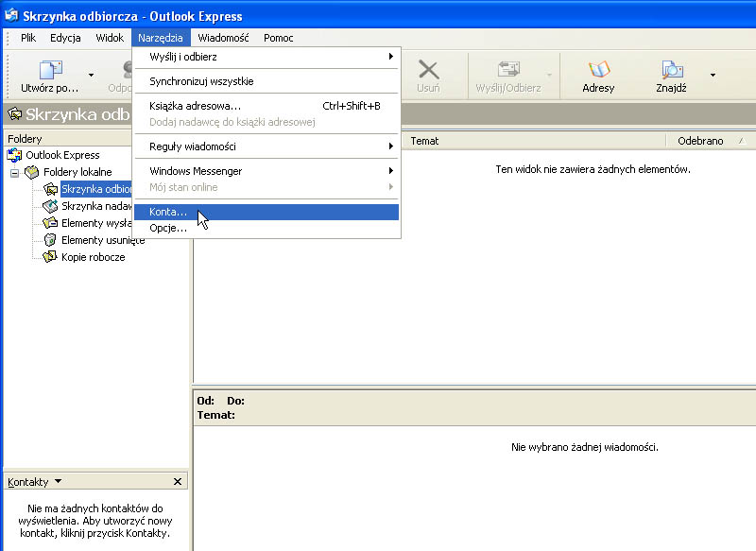Select Książka adresowa... menu entry
The image size is (756, 551).
click(x=266, y=106)
